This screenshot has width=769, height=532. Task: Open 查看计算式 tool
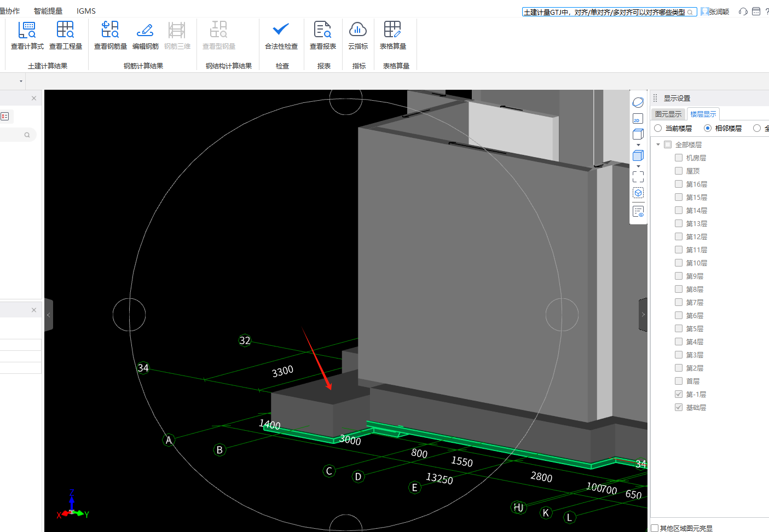pyautogui.click(x=27, y=36)
